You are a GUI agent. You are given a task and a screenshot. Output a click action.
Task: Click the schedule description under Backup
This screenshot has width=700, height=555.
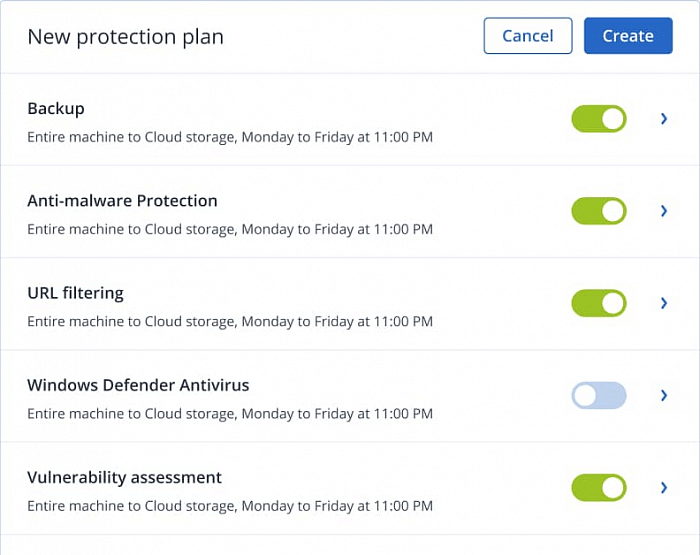coord(230,137)
